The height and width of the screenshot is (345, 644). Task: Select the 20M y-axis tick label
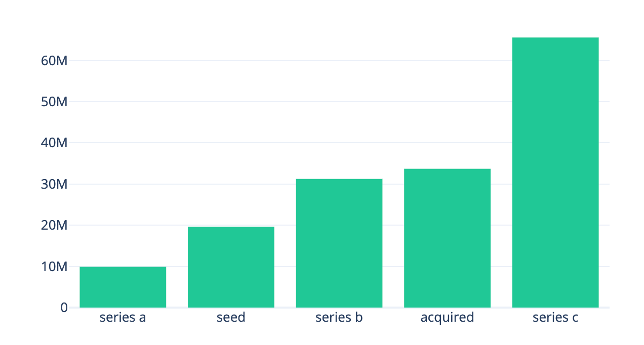point(54,225)
